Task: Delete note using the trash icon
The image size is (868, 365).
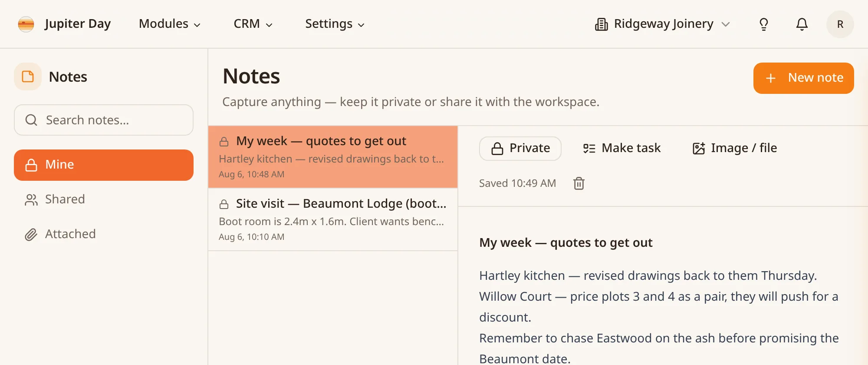Action: tap(579, 183)
